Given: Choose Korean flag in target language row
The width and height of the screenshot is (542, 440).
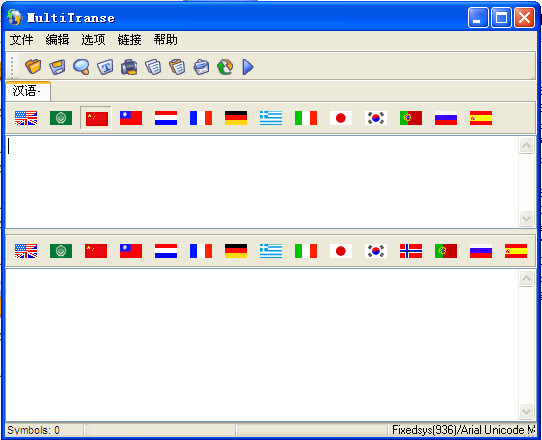Looking at the screenshot, I should tap(376, 251).
